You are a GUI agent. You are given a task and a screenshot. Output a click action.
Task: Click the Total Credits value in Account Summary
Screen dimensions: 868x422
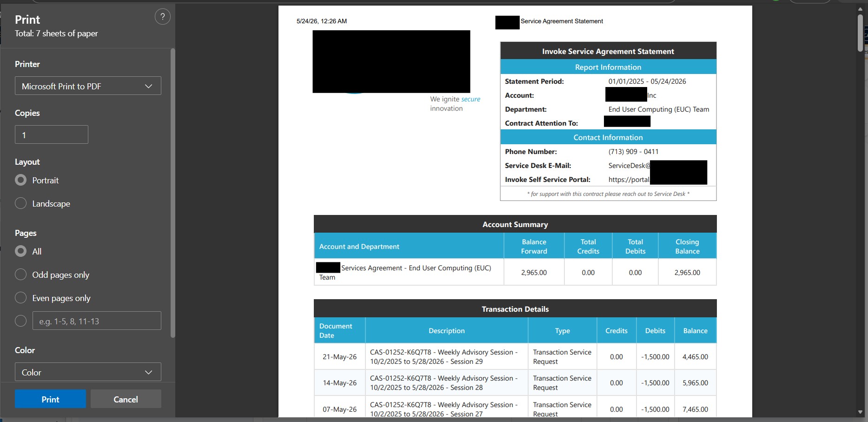coord(588,273)
